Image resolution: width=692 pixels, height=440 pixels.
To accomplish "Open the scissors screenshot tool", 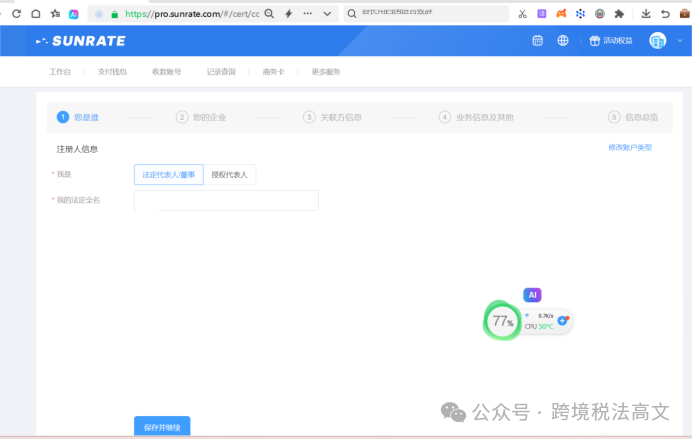I will pyautogui.click(x=523, y=14).
